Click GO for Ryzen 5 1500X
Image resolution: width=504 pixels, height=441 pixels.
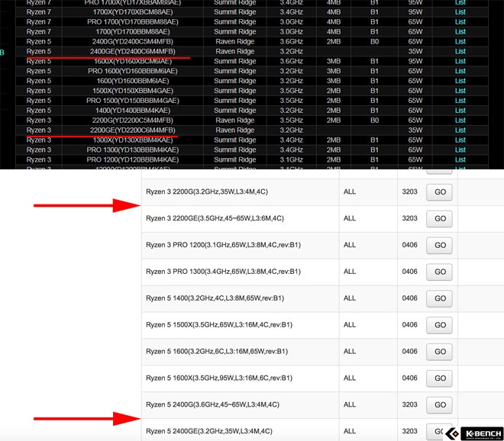click(439, 325)
